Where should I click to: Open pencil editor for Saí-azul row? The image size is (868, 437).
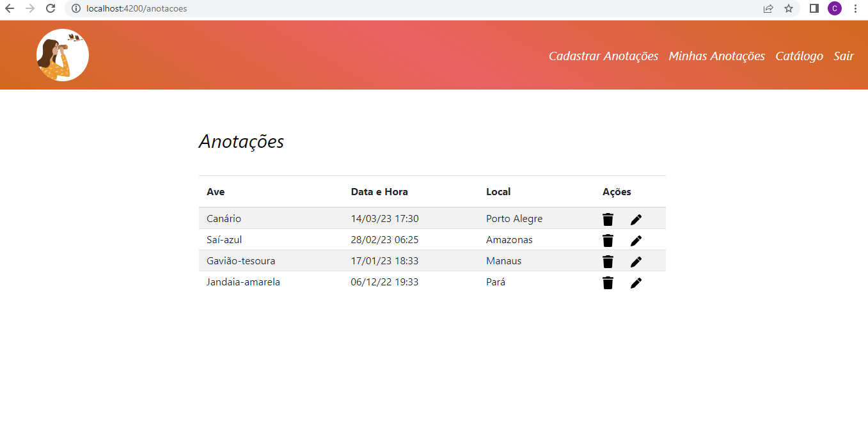click(x=636, y=240)
